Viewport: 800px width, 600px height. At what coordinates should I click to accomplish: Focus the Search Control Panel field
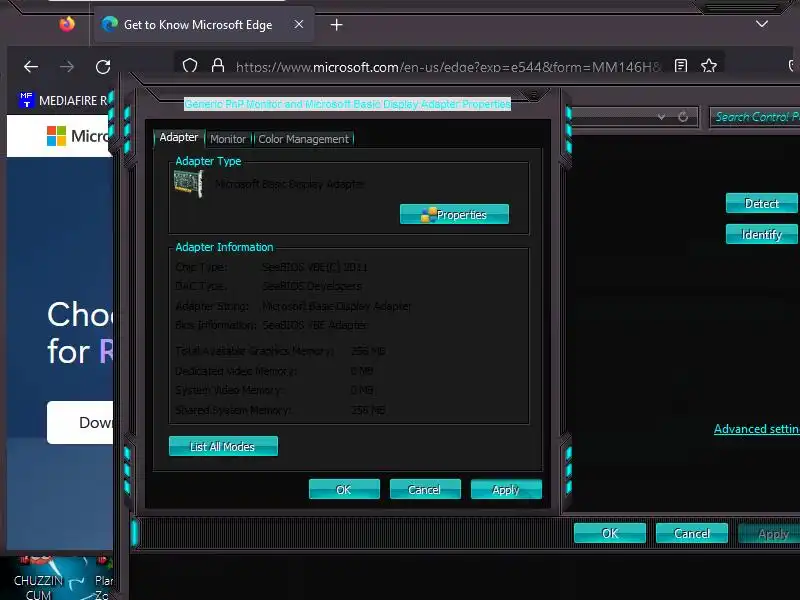756,117
